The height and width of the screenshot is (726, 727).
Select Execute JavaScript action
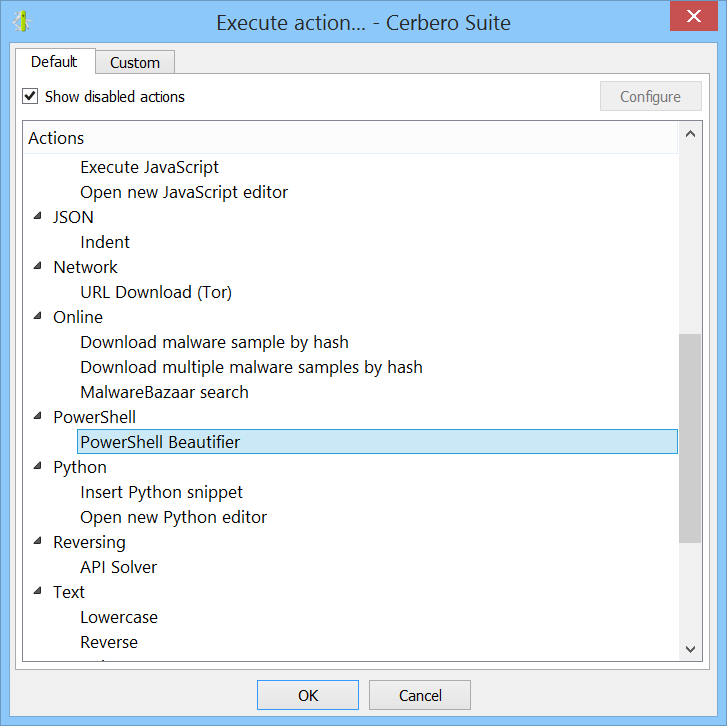tap(149, 167)
